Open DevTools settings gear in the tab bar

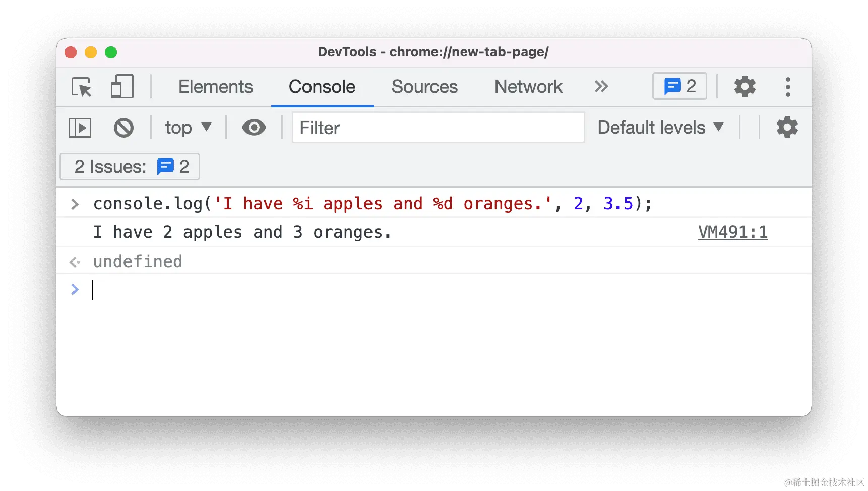click(745, 87)
